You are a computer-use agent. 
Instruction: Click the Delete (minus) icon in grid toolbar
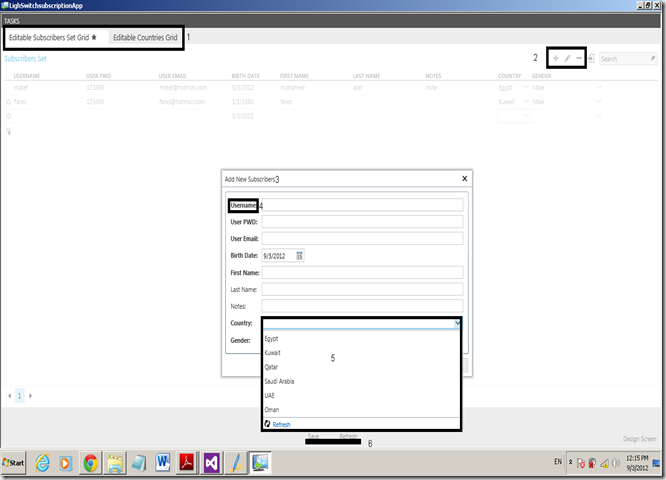(579, 58)
